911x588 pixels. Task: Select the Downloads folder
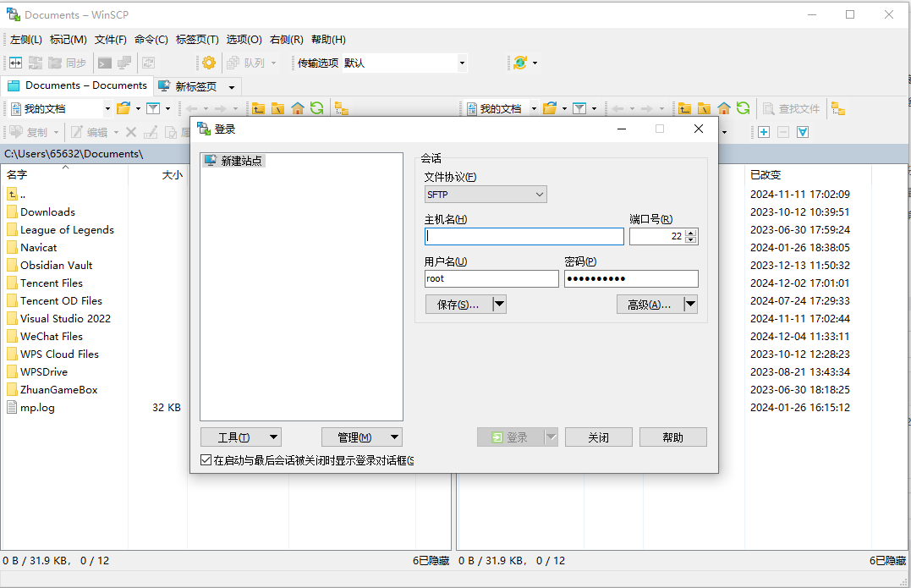(47, 212)
